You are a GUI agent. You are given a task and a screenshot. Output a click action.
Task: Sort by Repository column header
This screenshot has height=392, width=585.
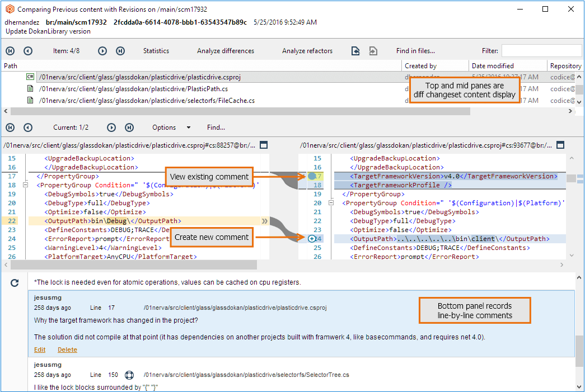pos(565,65)
